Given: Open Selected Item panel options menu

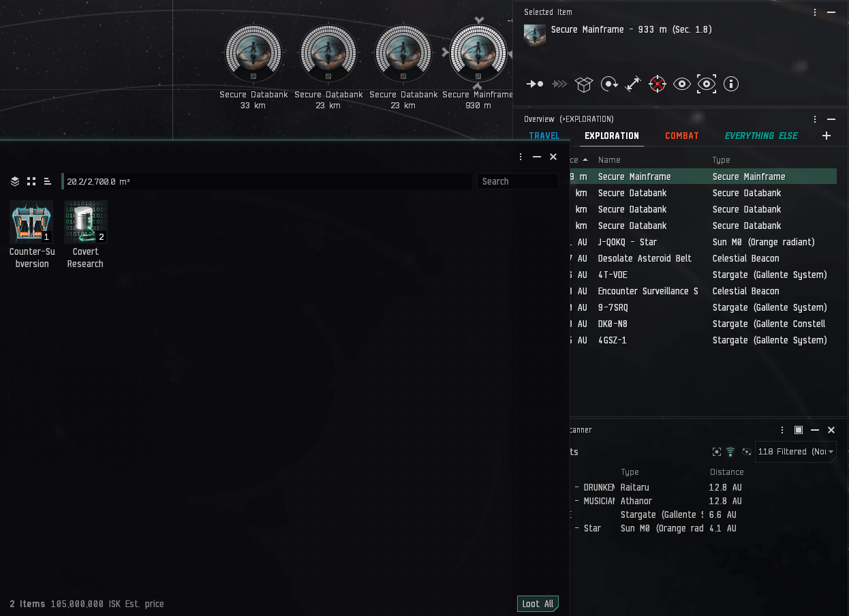Looking at the screenshot, I should [x=815, y=12].
